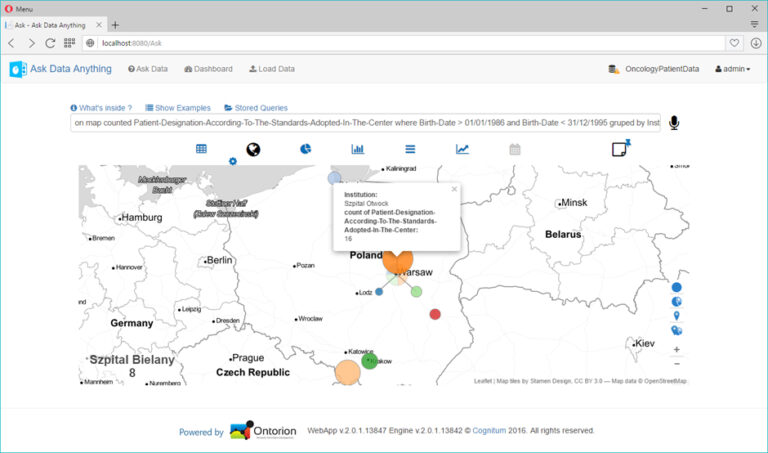Close the Szpital Otwock popup
Viewport: 768px width, 453px height.
[454, 188]
